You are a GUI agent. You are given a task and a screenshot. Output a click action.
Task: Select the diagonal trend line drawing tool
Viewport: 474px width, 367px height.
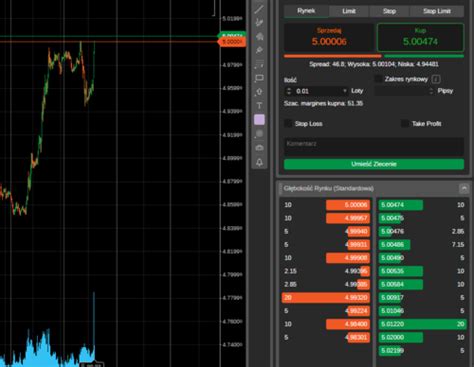pyautogui.click(x=259, y=9)
